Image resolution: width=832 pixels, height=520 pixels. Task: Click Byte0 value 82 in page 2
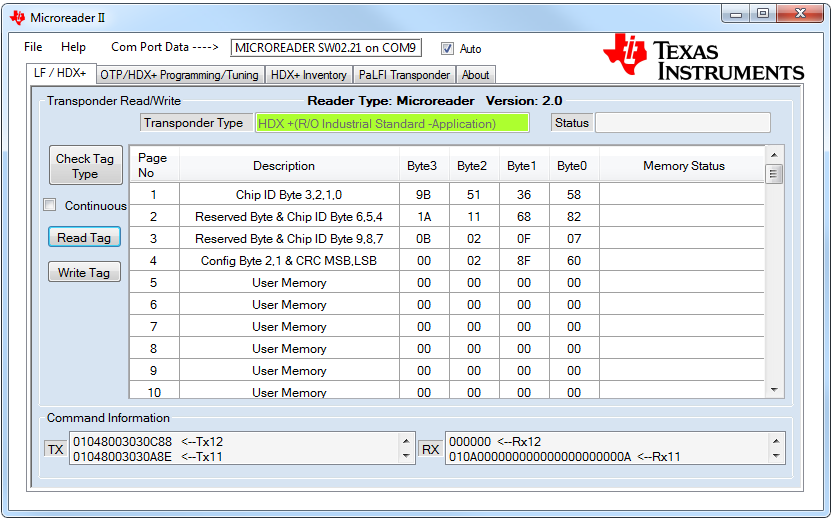(574, 216)
